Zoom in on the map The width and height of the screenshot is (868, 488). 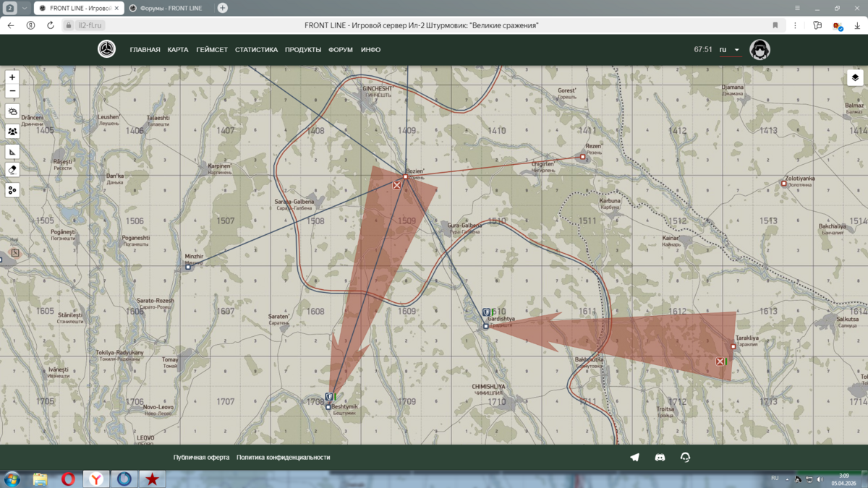pyautogui.click(x=12, y=77)
